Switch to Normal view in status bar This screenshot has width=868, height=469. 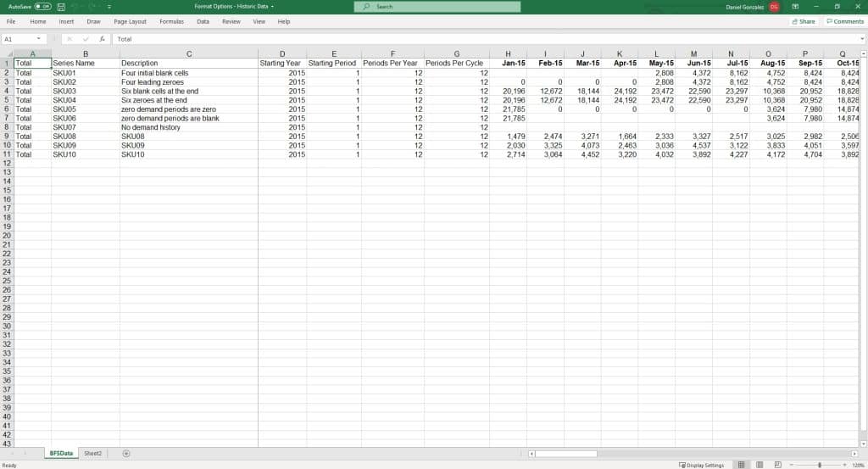(x=741, y=465)
